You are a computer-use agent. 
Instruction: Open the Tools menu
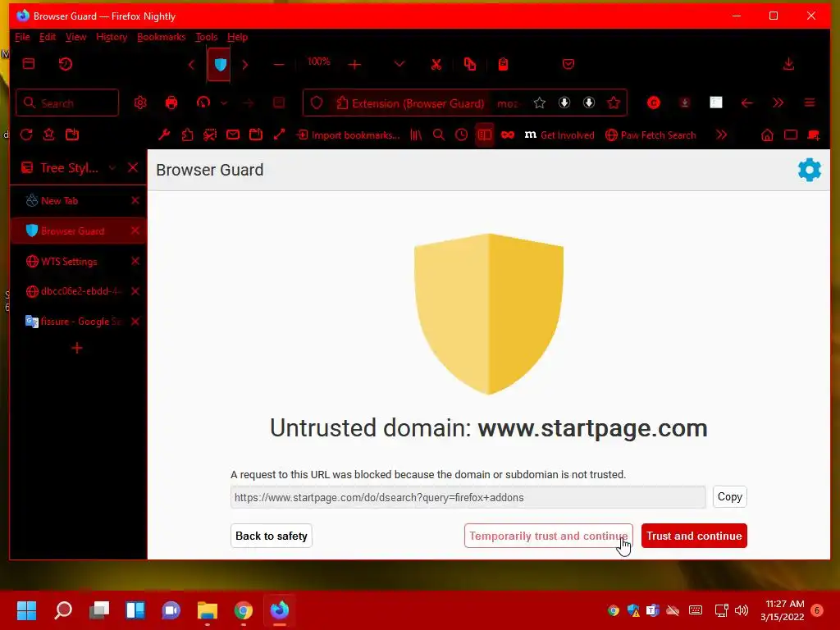point(206,37)
